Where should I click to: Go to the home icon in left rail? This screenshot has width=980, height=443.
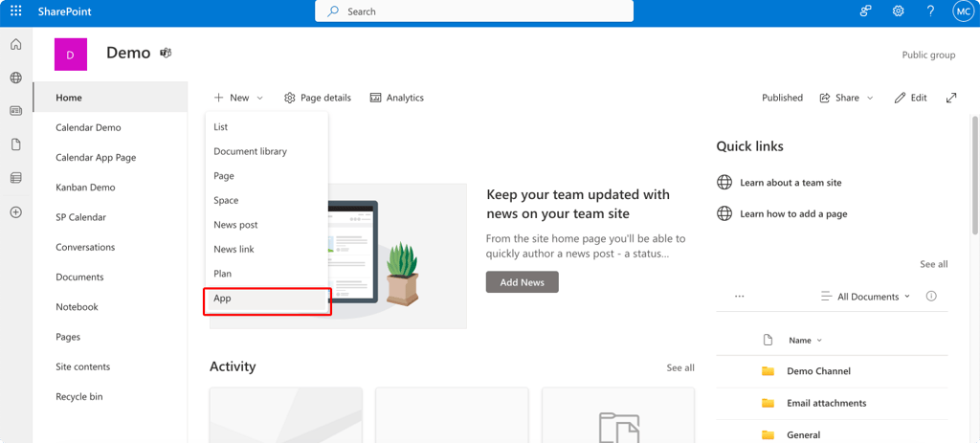[16, 44]
